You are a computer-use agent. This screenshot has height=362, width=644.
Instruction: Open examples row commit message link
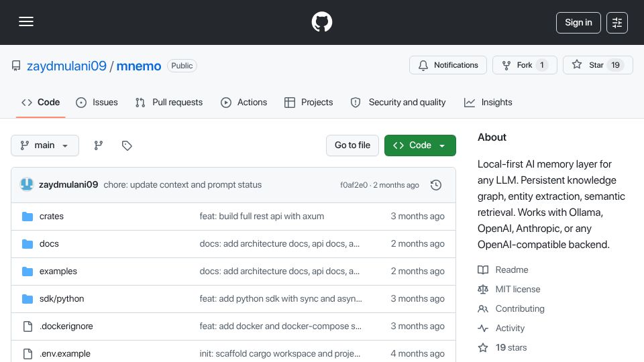point(279,271)
